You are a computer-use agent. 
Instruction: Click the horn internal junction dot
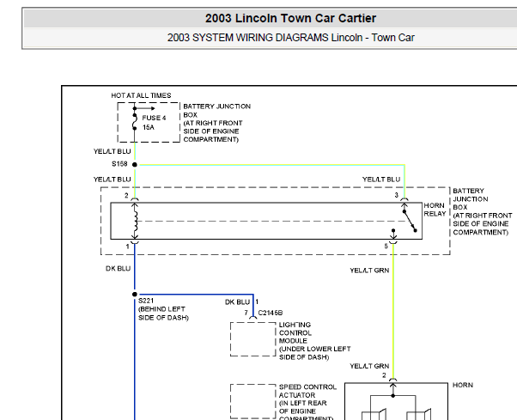point(393,396)
